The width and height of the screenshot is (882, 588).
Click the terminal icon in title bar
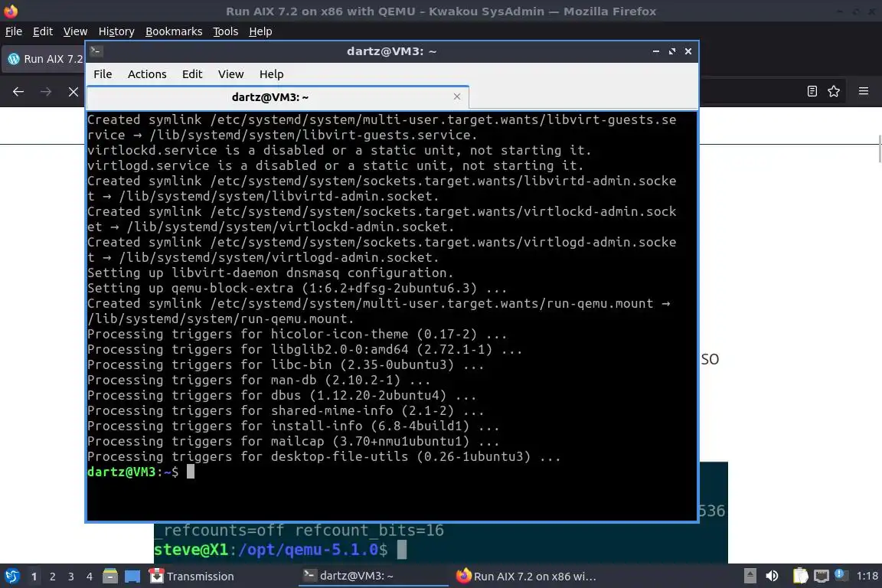(96, 51)
